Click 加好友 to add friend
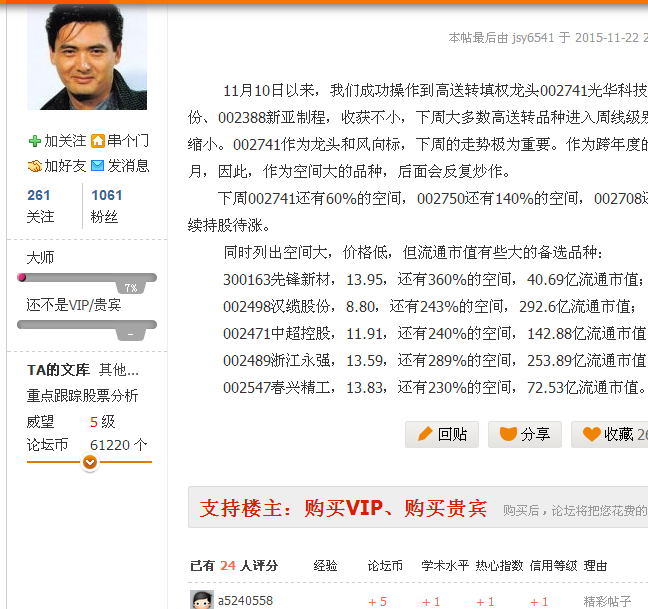Screen dimensions: 648x609 click(65, 166)
